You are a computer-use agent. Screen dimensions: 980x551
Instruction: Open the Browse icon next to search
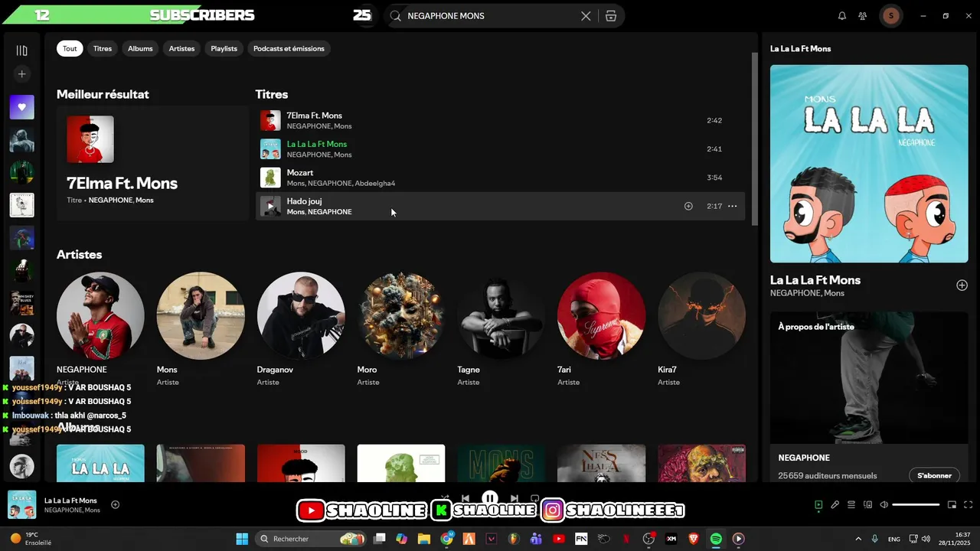pyautogui.click(x=610, y=15)
